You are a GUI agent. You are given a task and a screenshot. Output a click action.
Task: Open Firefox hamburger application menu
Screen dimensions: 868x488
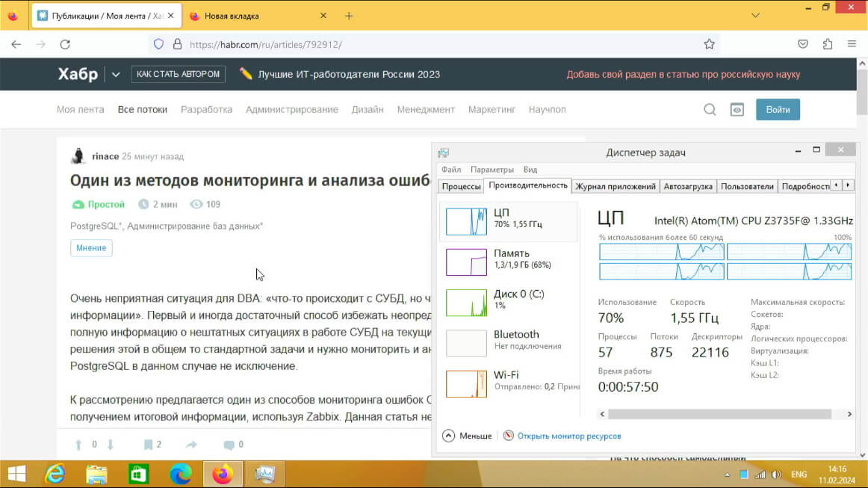(852, 44)
